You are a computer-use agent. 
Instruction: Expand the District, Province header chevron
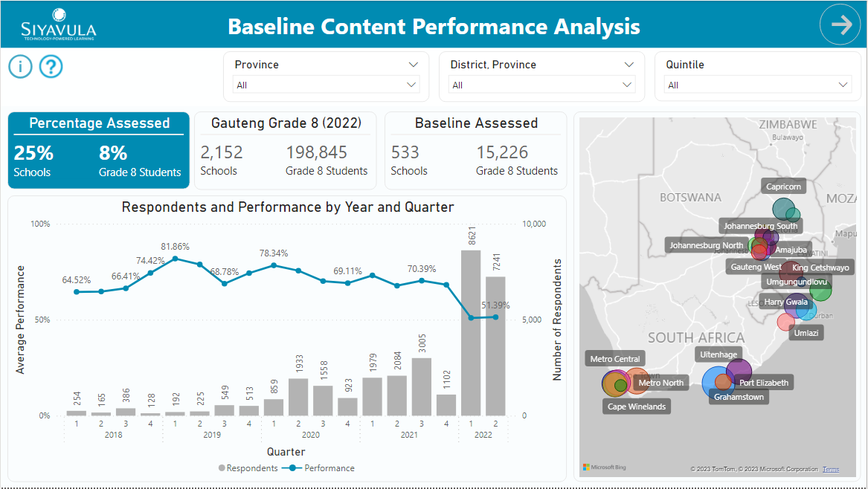point(629,65)
